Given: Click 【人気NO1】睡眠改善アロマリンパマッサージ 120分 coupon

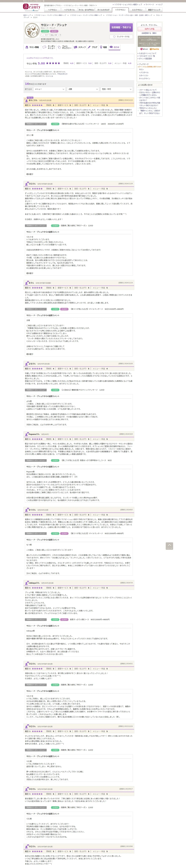Looking at the screenshot, I should click(83, 390).
